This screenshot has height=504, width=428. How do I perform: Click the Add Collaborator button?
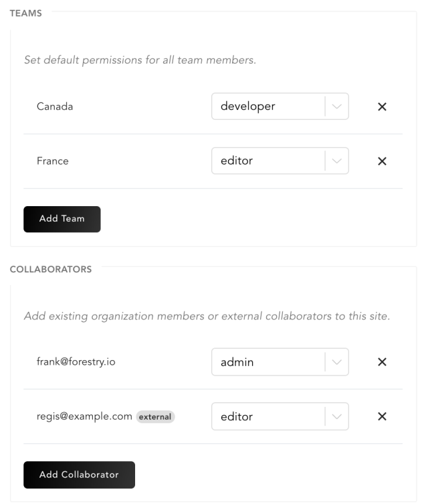(80, 475)
